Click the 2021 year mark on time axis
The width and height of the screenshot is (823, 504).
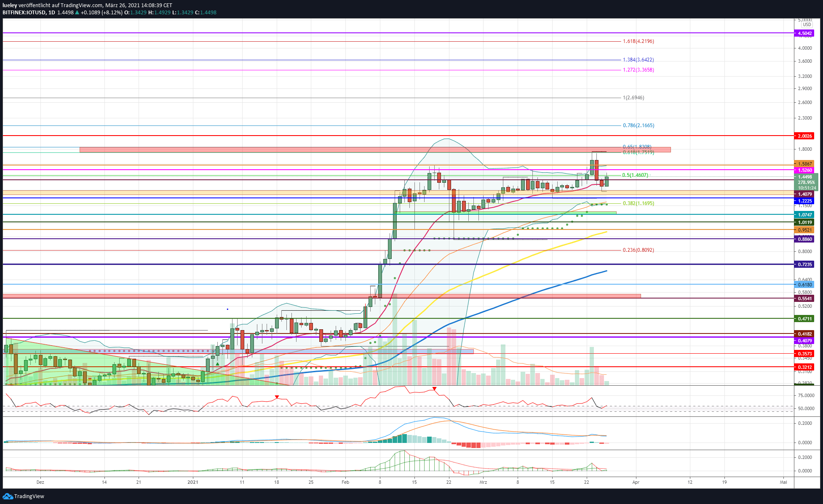192,482
